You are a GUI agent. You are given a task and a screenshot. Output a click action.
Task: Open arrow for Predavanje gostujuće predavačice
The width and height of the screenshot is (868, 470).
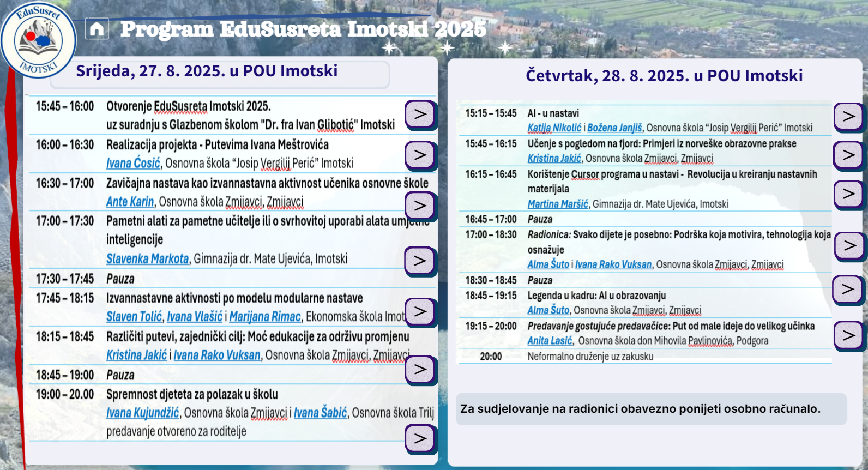tap(849, 335)
